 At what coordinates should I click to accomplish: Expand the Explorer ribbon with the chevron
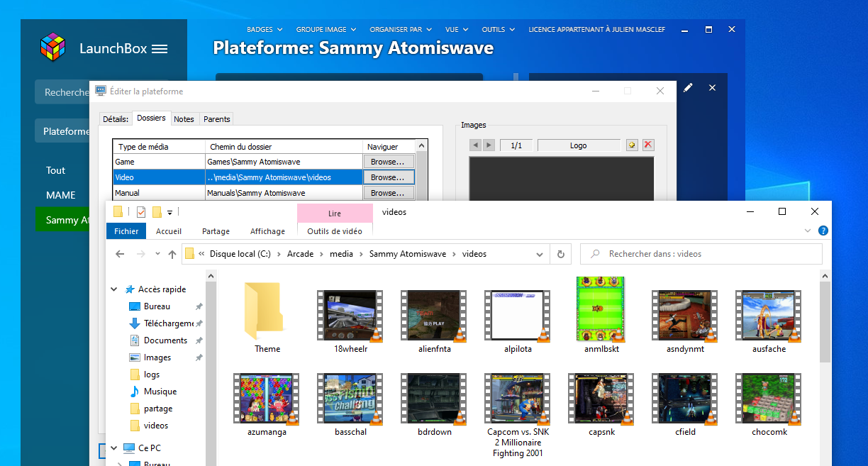tap(808, 231)
